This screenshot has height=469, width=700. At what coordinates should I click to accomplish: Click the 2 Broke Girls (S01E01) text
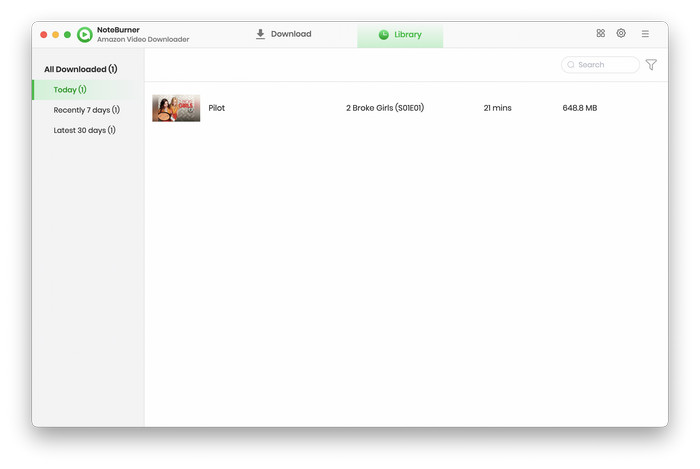[385, 108]
